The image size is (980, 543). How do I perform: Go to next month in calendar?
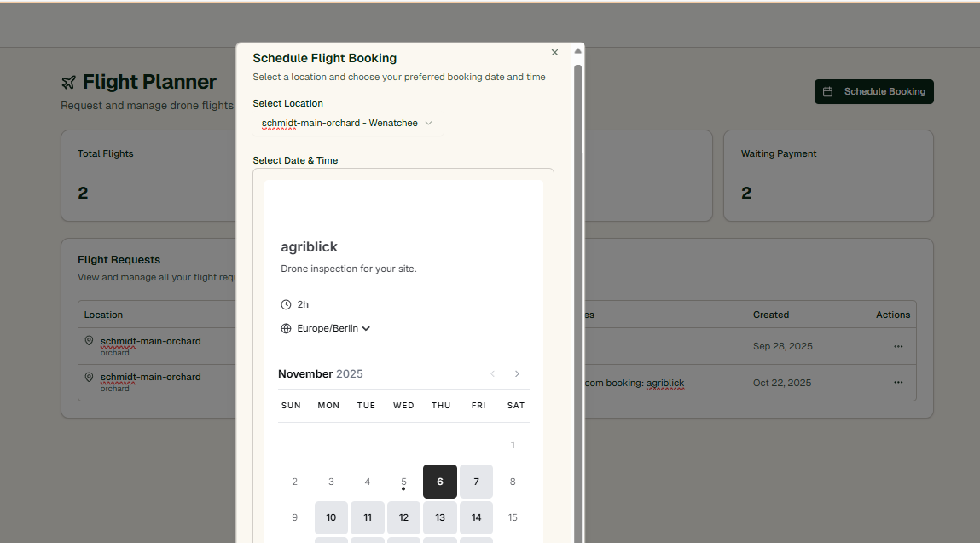tap(517, 374)
